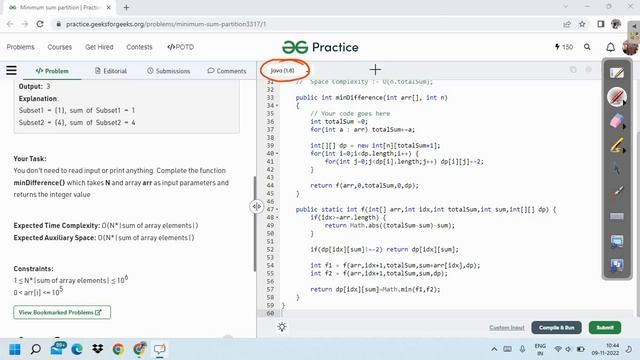This screenshot has height=360, width=640.
Task: Click the screen capture icon in annotation toolbar
Action: click(617, 241)
